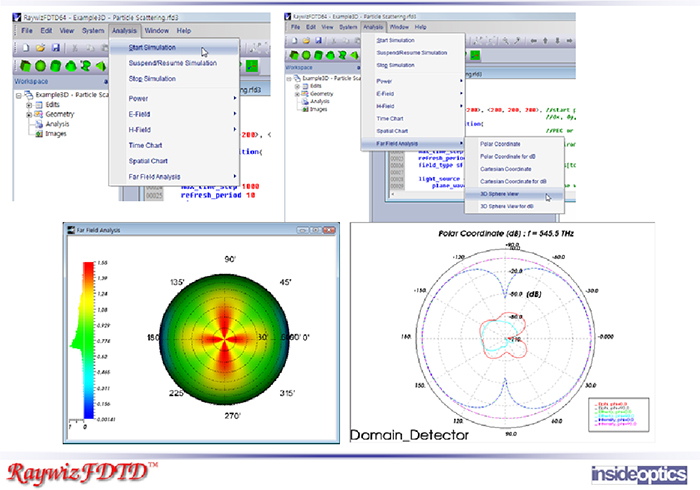Expand Geometry node in left workspace tree
This screenshot has width=700, height=490.
pos(30,115)
